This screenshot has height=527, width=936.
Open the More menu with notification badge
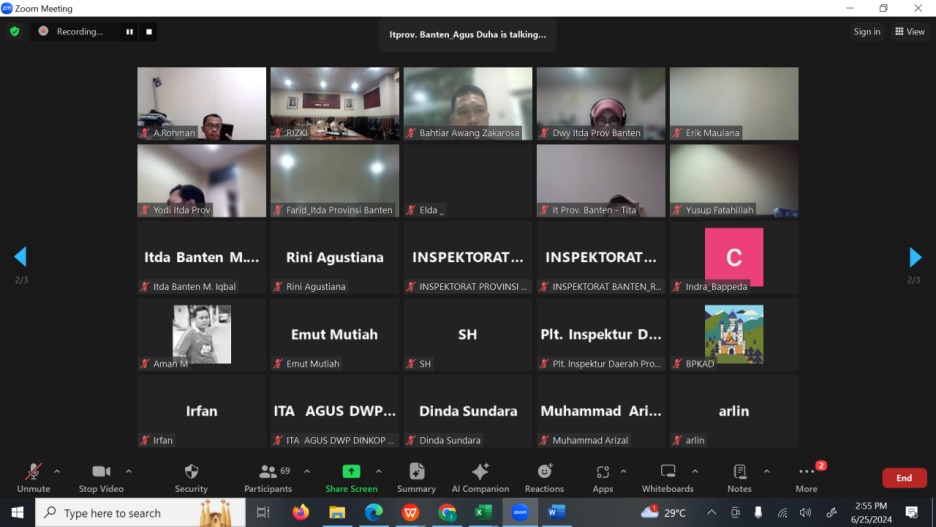click(x=806, y=472)
